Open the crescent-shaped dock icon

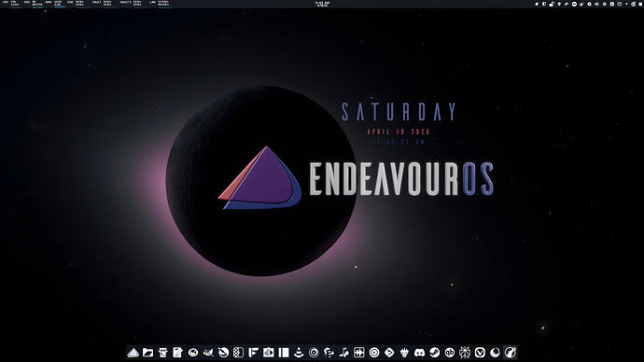pos(495,352)
